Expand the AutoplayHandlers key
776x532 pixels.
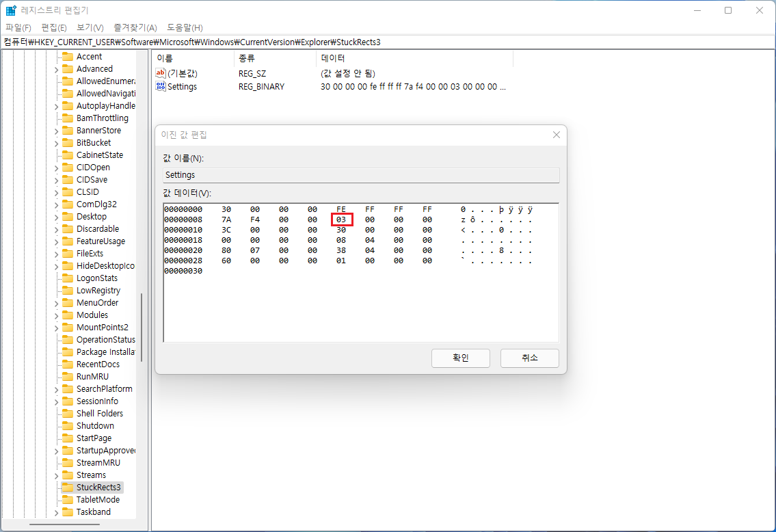[56, 107]
